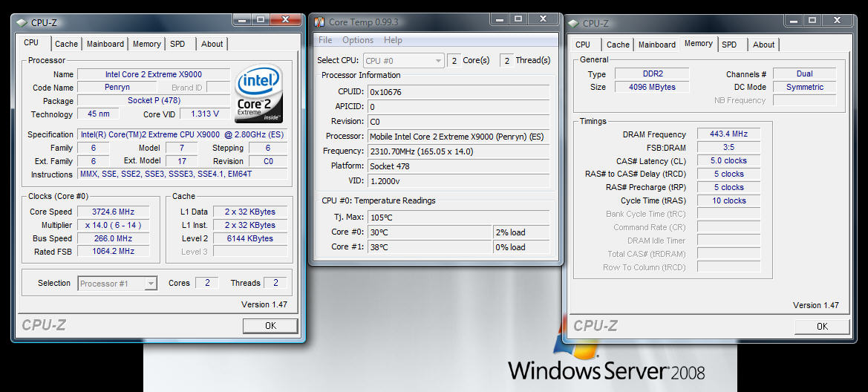
Task: Click the Tj. Max value '105°C'
Action: click(458, 217)
